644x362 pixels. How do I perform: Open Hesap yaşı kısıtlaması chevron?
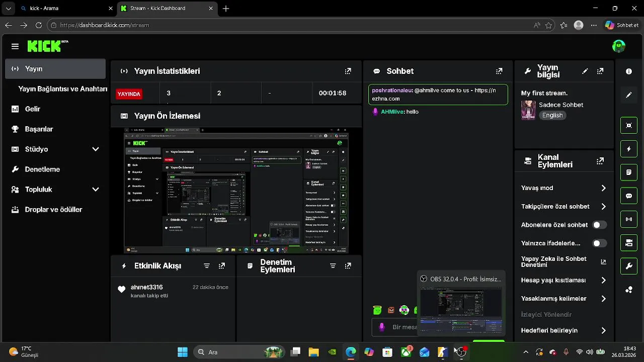click(x=603, y=281)
